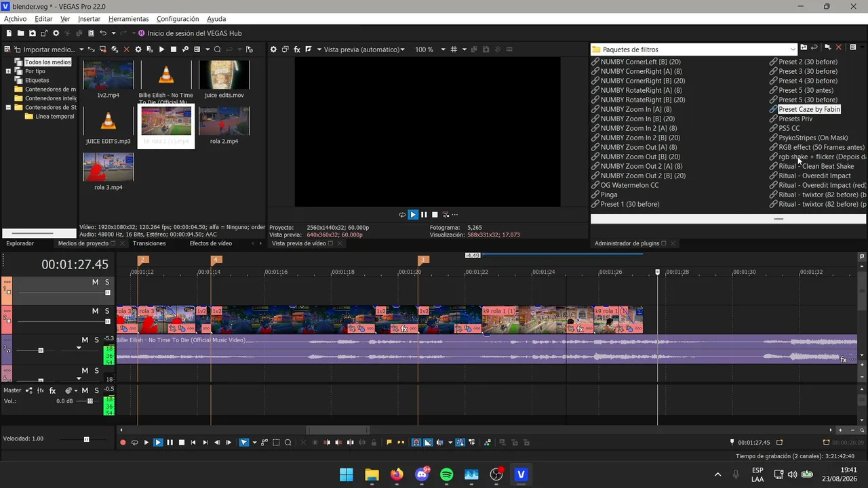Insert a marker with the yellow flag
Image resolution: width=868 pixels, height=488 pixels.
(389, 443)
